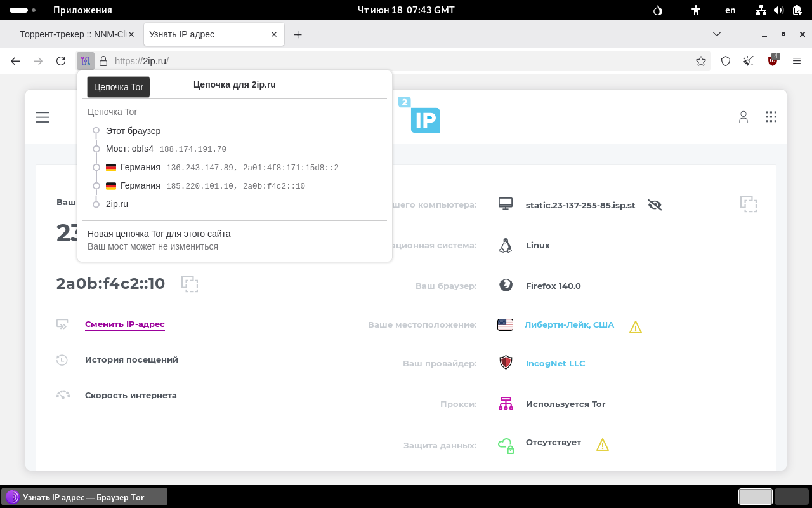Viewport: 812px width, 508px height.
Task: Switch to the 'Торрент-трекер :: NNM-Cl' tab
Action: [x=72, y=34]
